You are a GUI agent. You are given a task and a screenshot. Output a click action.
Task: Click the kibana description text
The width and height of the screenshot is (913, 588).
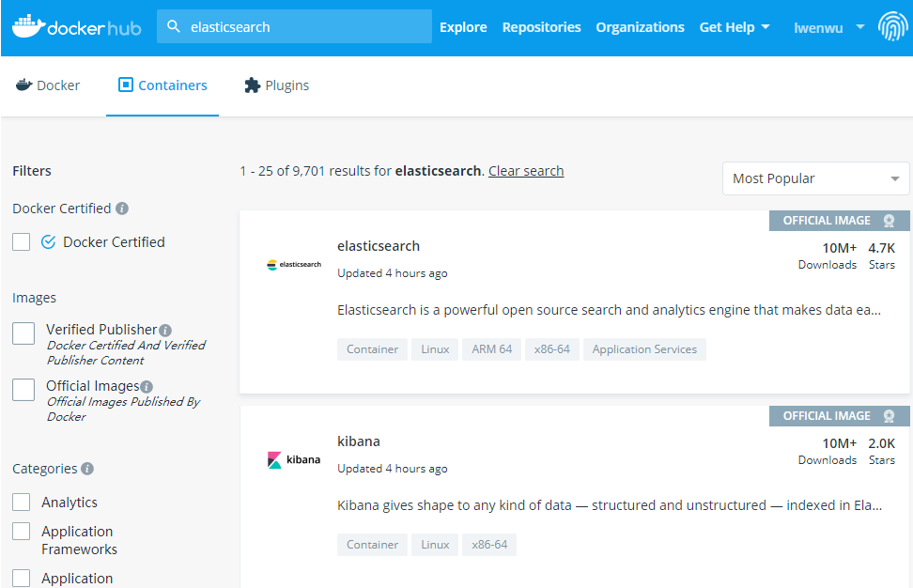coord(610,505)
